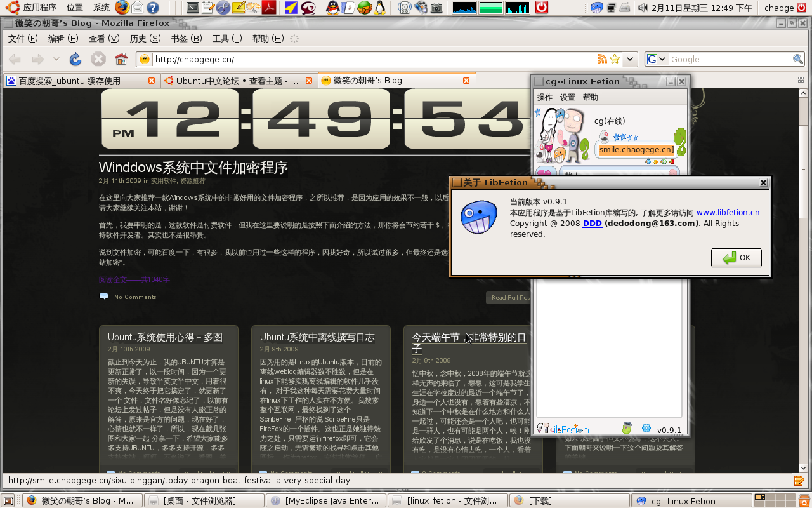Open the trash icon in the bottom panel
The height and width of the screenshot is (508, 812).
(x=804, y=500)
